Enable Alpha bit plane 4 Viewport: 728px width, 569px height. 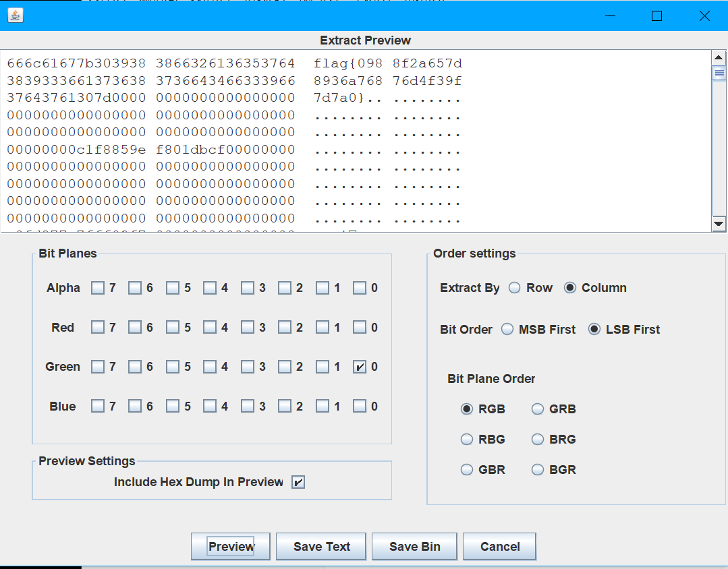click(x=210, y=289)
